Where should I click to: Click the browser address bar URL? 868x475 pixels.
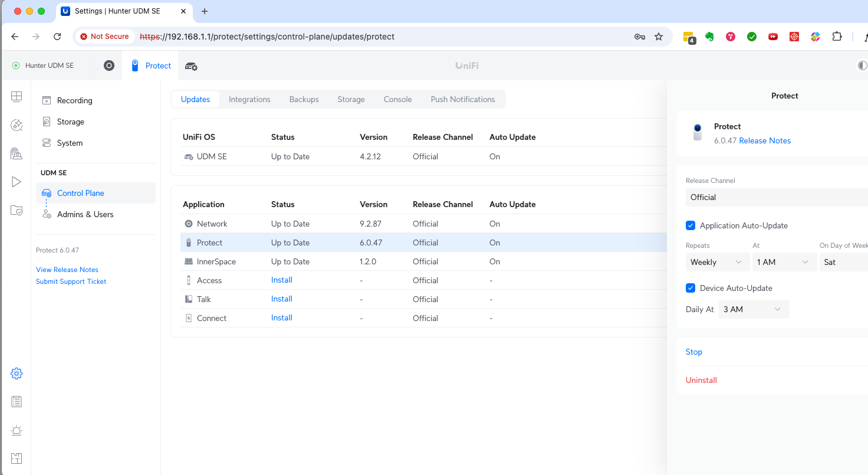point(267,37)
